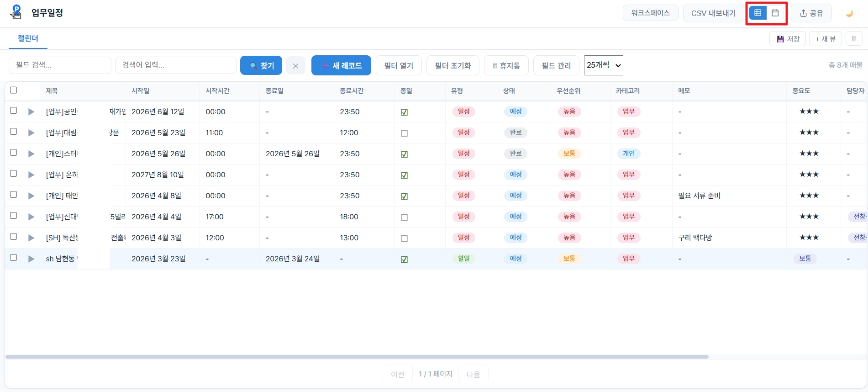Click the 할일 type tag
Viewport: 868px width, 392px height.
(463, 259)
